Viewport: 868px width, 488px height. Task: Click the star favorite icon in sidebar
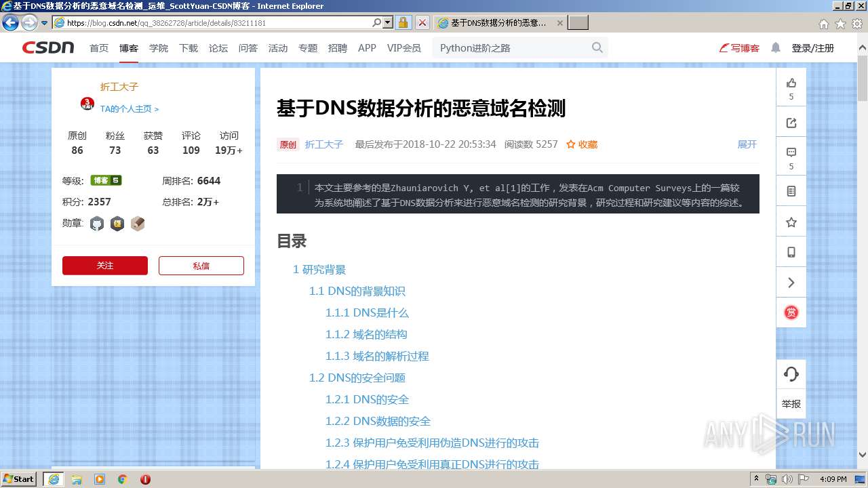click(791, 222)
